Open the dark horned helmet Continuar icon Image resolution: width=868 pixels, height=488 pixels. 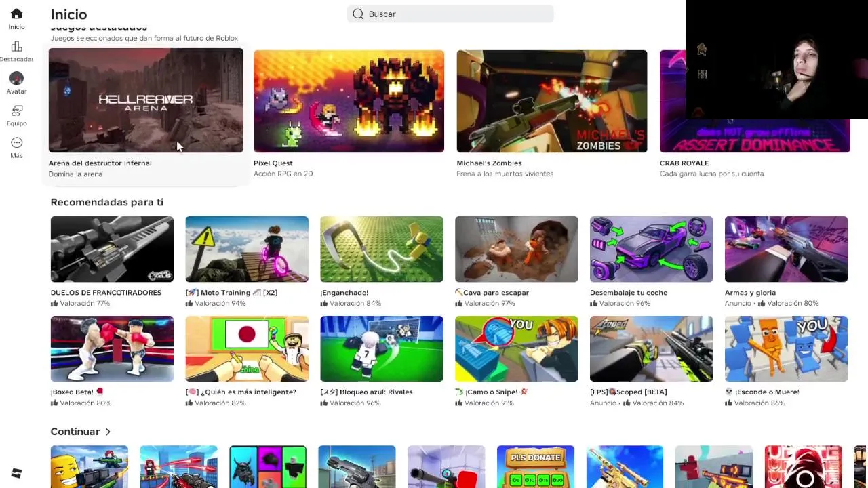(268, 467)
